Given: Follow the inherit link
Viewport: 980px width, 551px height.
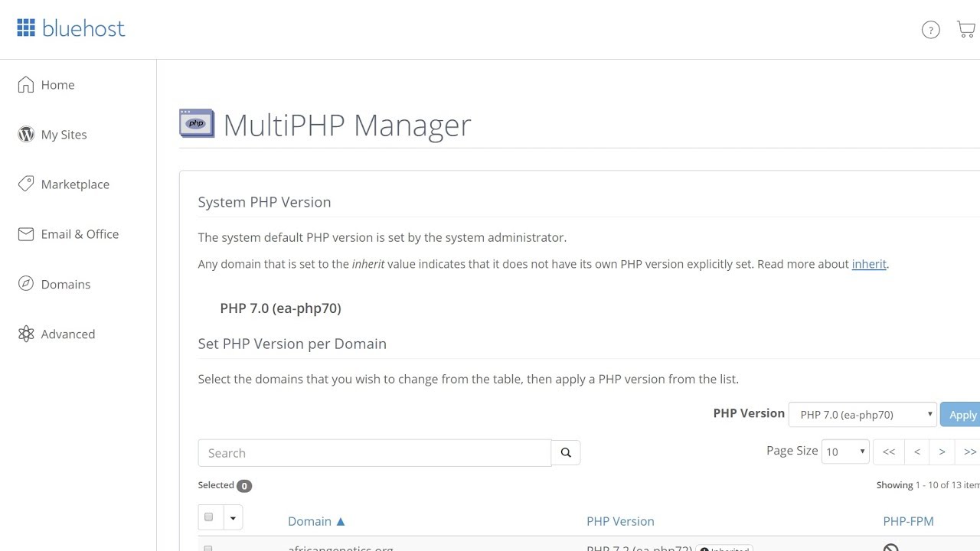Looking at the screenshot, I should [x=869, y=264].
